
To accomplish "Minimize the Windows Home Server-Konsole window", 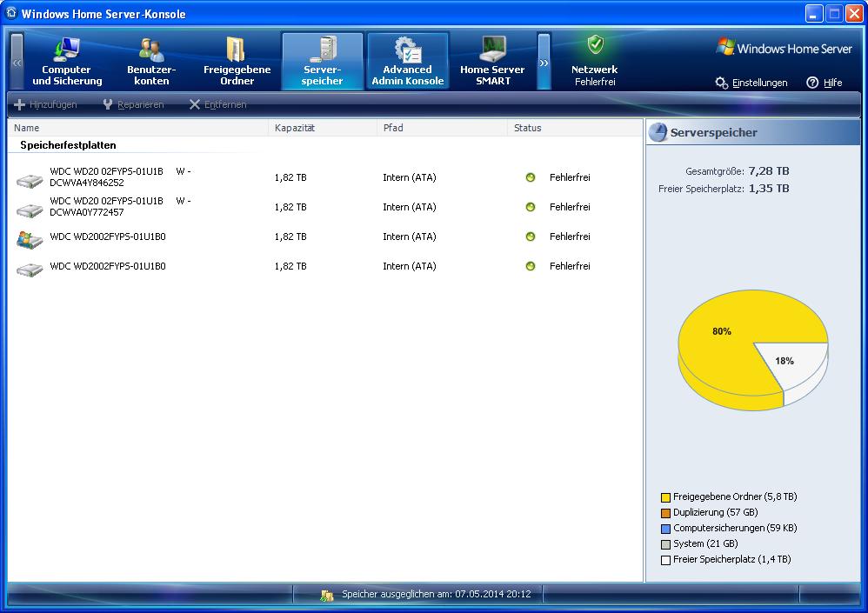I will [x=814, y=14].
